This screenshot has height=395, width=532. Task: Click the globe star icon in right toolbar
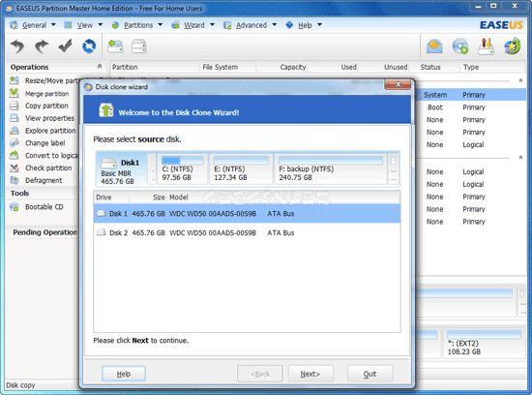(513, 46)
